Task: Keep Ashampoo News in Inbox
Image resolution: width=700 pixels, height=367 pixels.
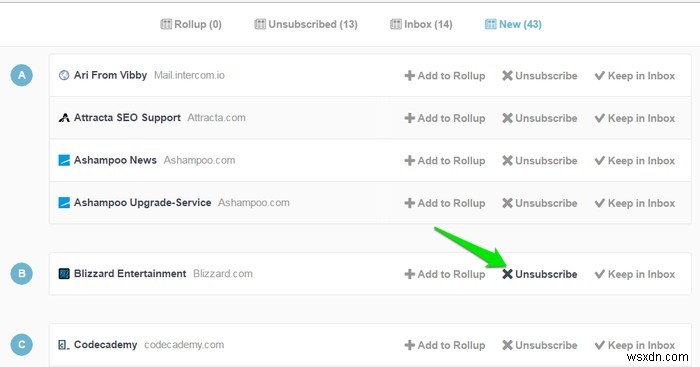Action: [634, 160]
